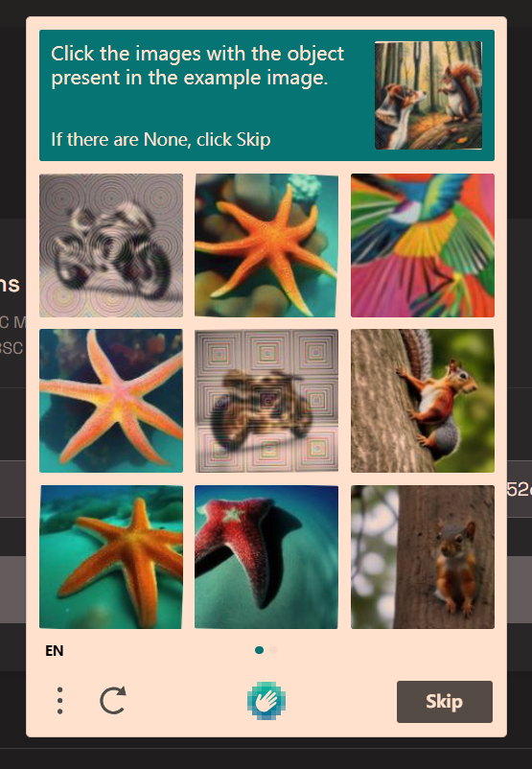The height and width of the screenshot is (769, 532).
Task: Click the 'Click the images' instruction text
Action: [197, 66]
